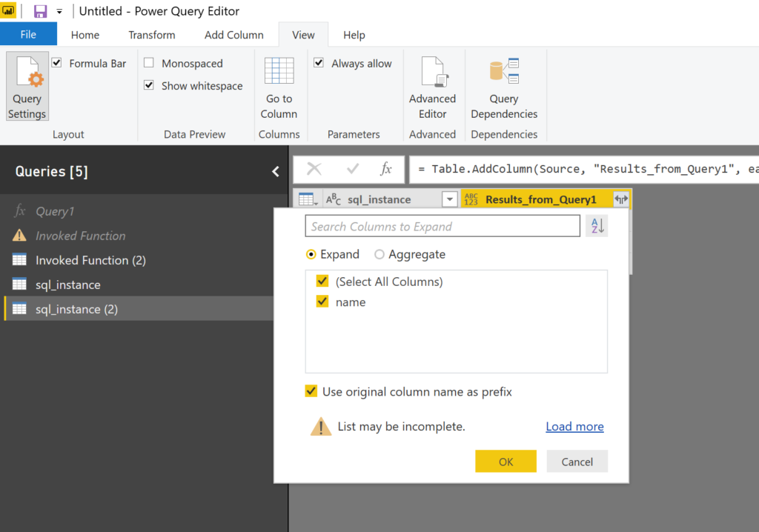Click expand icon on Results_from_Query1 column

(621, 199)
